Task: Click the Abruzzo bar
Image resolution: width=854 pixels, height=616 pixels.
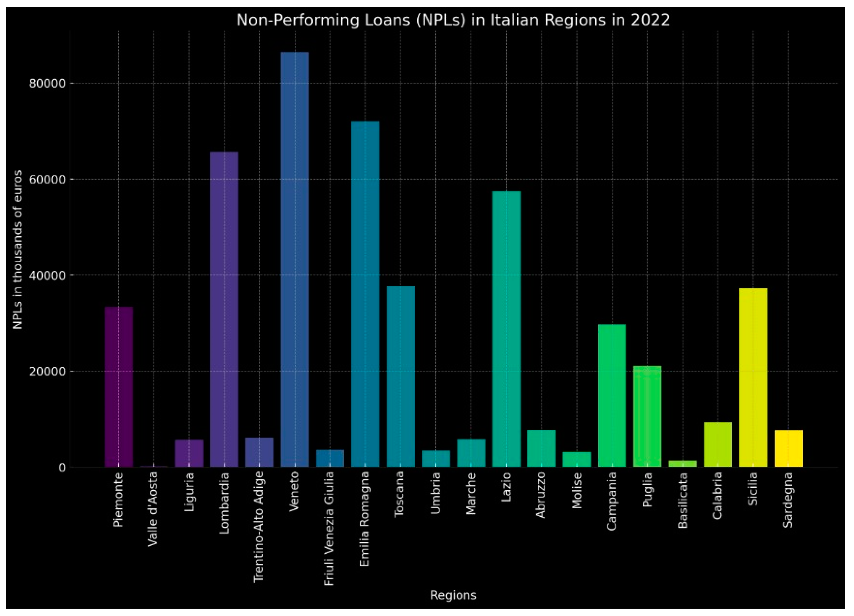Action: (541, 448)
